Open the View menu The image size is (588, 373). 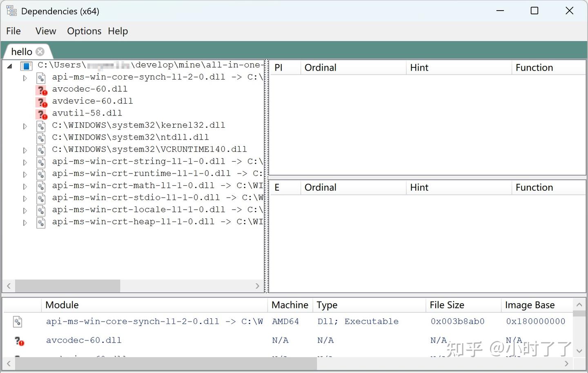45,31
